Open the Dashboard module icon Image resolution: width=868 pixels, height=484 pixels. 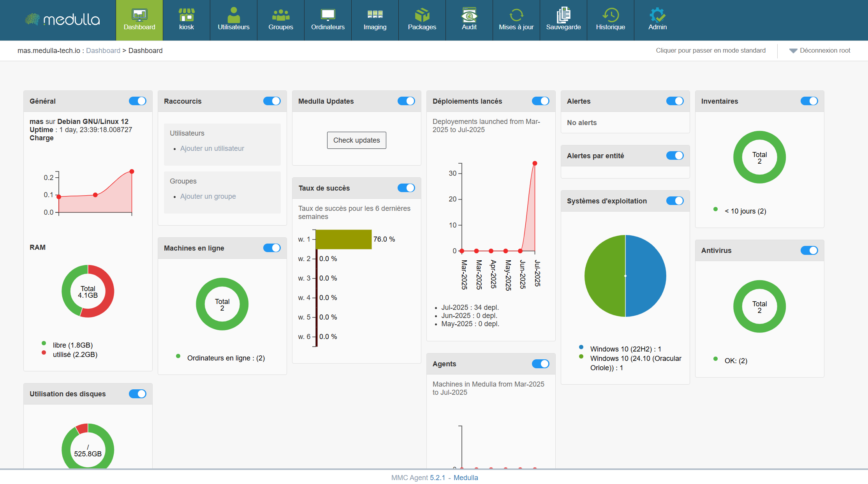(139, 20)
